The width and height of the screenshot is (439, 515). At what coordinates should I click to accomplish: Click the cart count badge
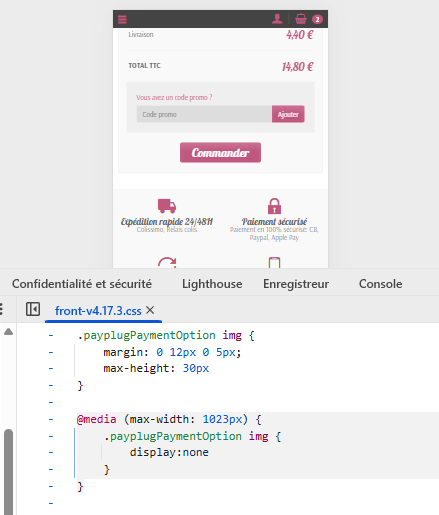coord(317,19)
